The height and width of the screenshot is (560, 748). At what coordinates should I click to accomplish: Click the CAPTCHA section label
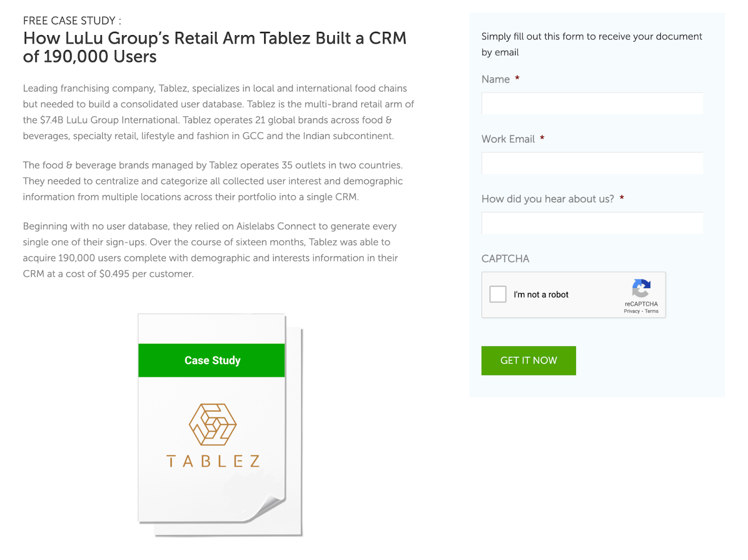[505, 258]
